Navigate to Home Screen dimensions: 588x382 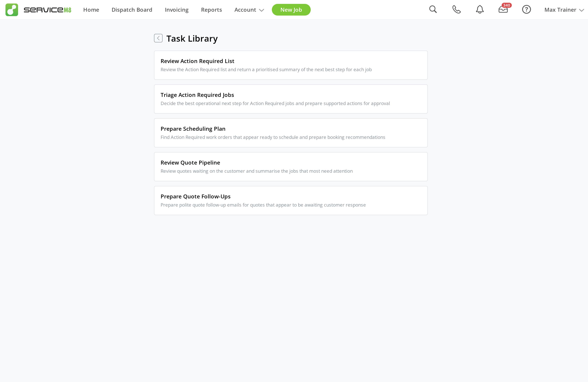[91, 10]
